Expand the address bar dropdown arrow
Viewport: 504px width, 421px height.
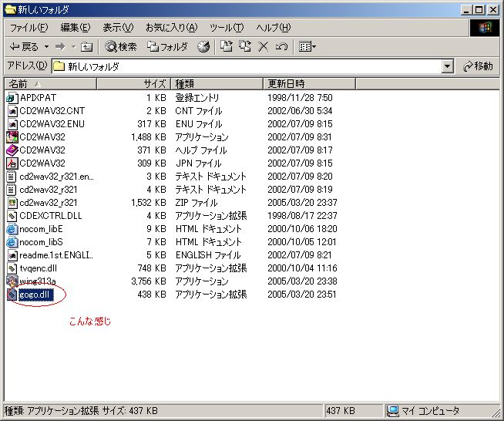pos(448,67)
